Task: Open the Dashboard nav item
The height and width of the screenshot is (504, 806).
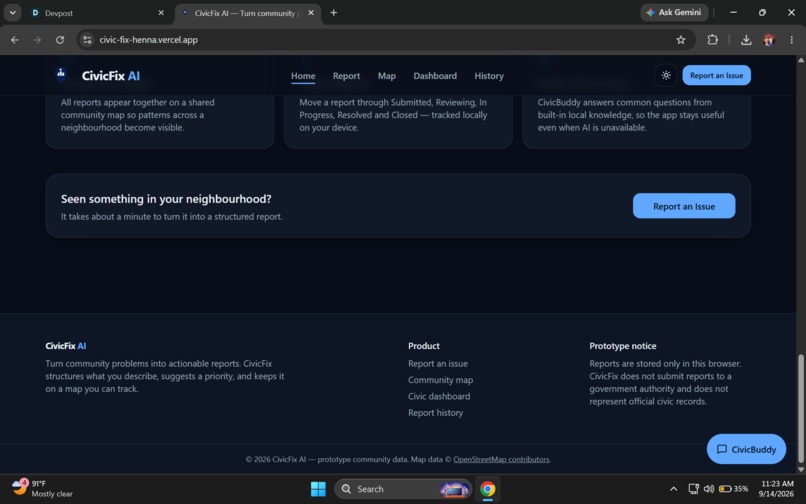Action: pyautogui.click(x=435, y=76)
